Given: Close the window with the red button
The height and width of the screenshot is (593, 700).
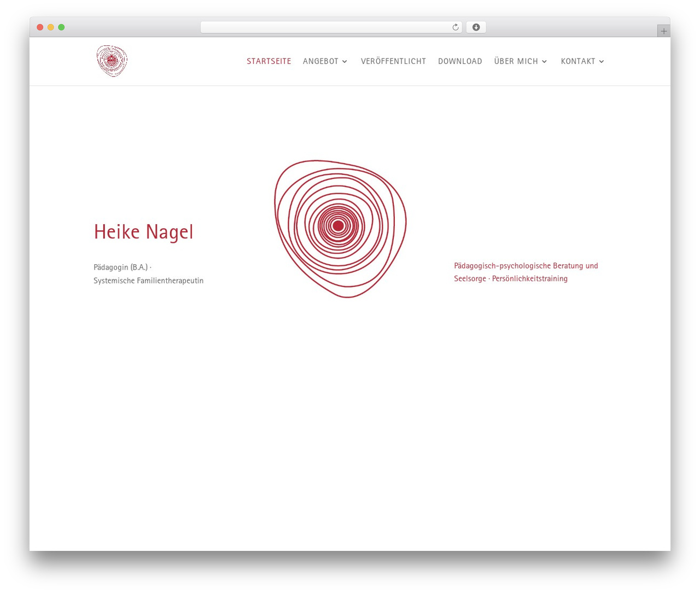Looking at the screenshot, I should 40,27.
